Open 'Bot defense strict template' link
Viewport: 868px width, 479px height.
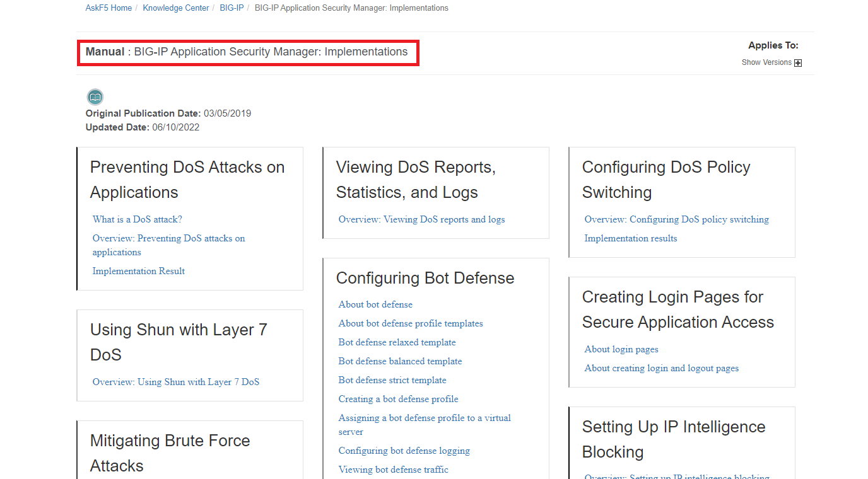[392, 380]
